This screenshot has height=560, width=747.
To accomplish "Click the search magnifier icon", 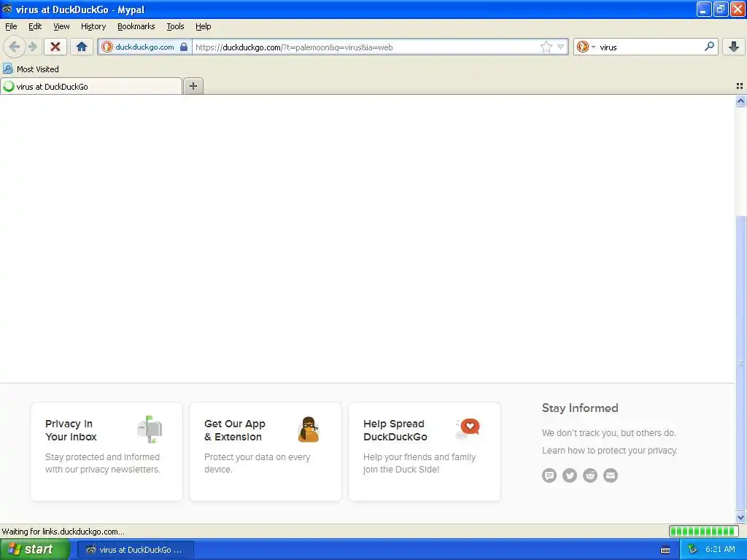I will [x=709, y=47].
